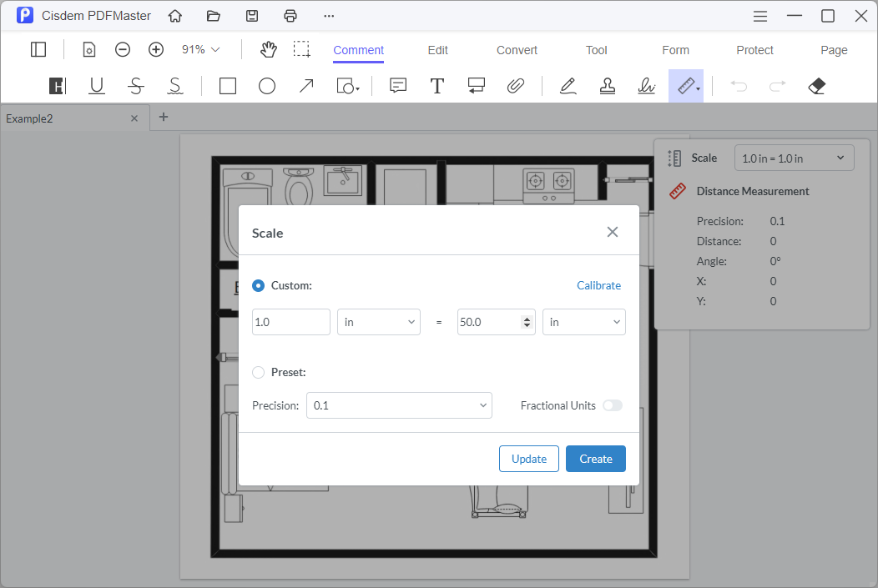Switch to the Page tab
The image size is (878, 588).
[835, 50]
